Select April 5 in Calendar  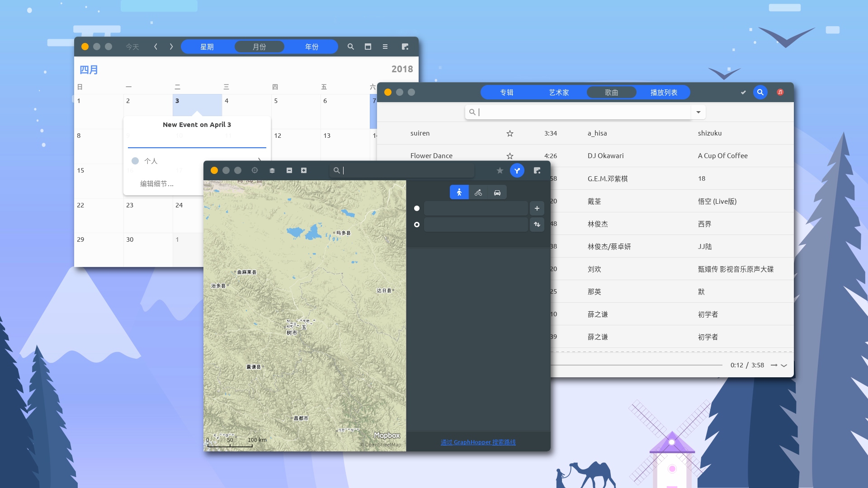coord(296,112)
